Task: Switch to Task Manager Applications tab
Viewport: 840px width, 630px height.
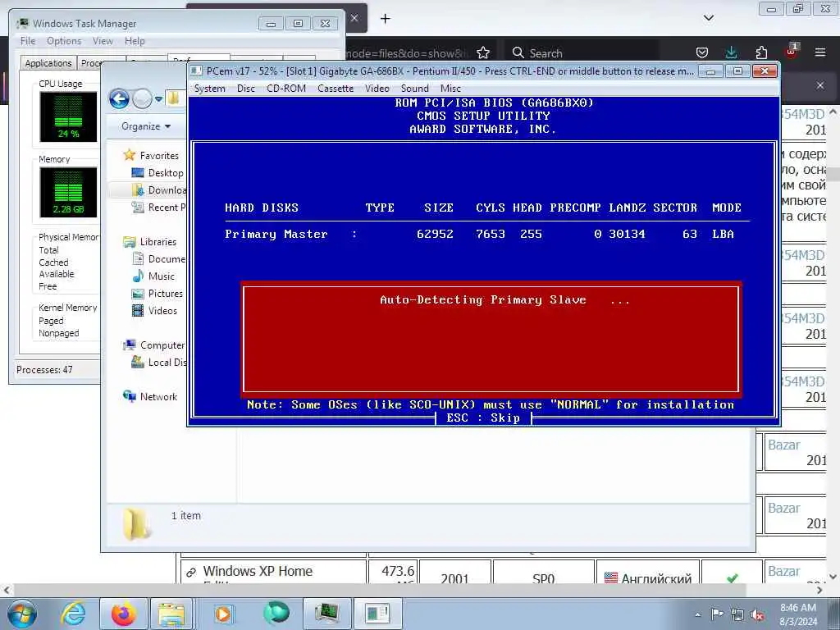Action: click(48, 62)
